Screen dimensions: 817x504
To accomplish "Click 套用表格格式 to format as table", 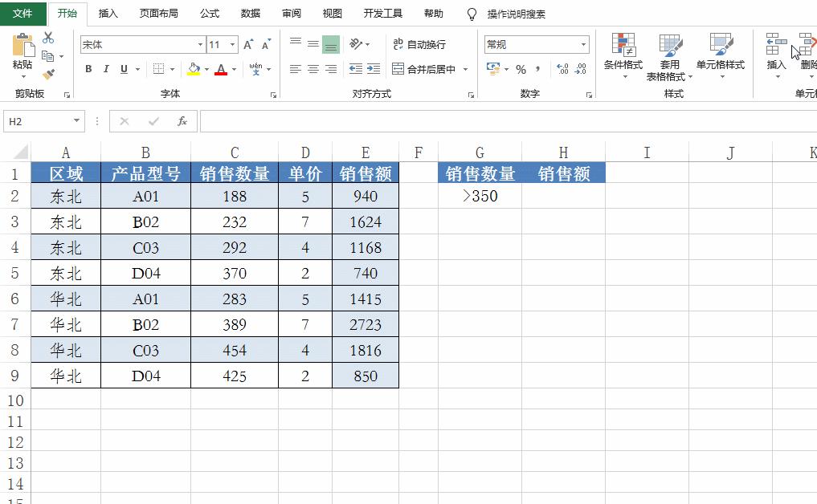I will pos(670,58).
